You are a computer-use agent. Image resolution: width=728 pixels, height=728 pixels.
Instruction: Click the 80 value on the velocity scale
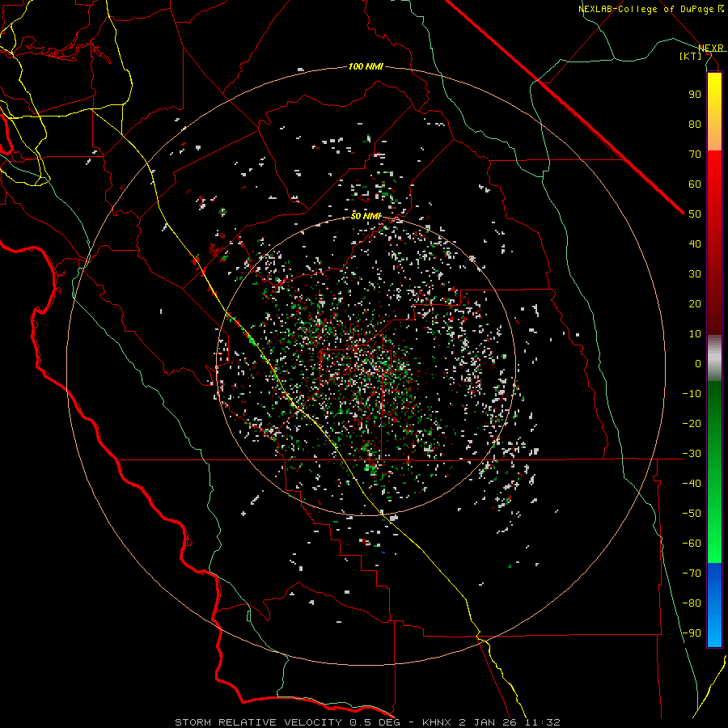pyautogui.click(x=695, y=125)
